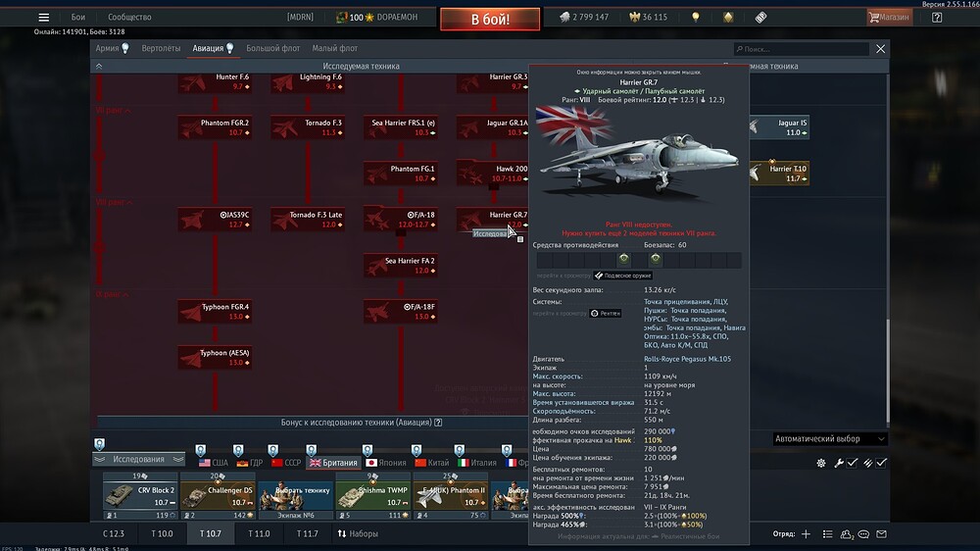Open the mail envelope icon
The height and width of the screenshot is (551, 980).
click(x=881, y=534)
